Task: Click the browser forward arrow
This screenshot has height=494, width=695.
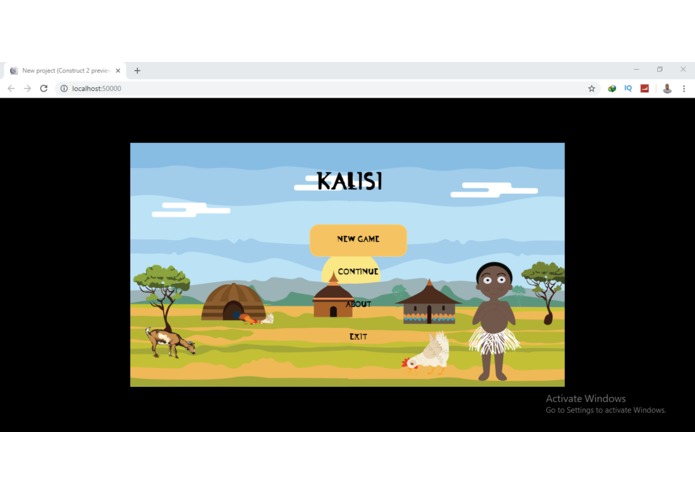Action: (27, 89)
